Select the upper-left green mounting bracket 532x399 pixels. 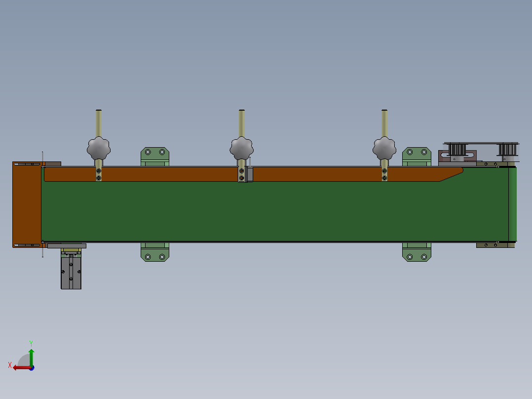(x=155, y=157)
